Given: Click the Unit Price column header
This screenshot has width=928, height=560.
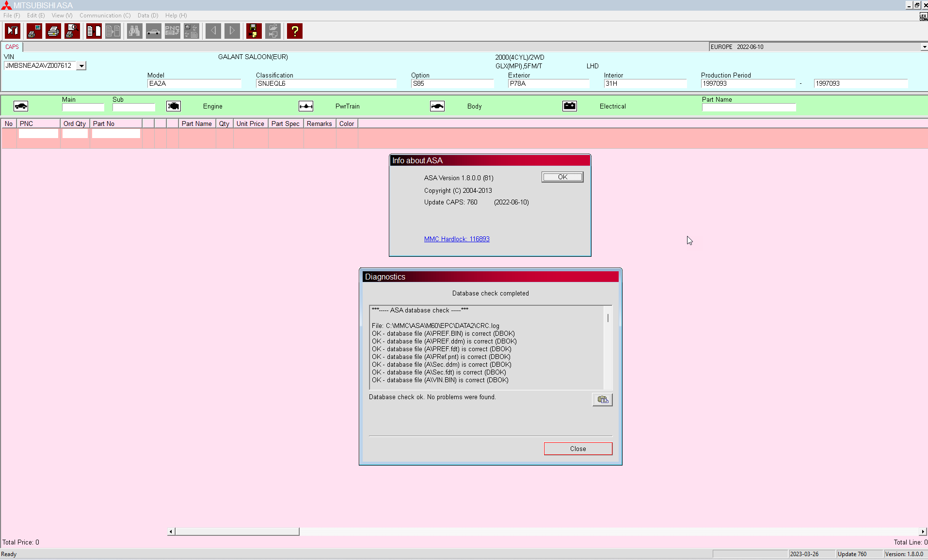Looking at the screenshot, I should (250, 124).
